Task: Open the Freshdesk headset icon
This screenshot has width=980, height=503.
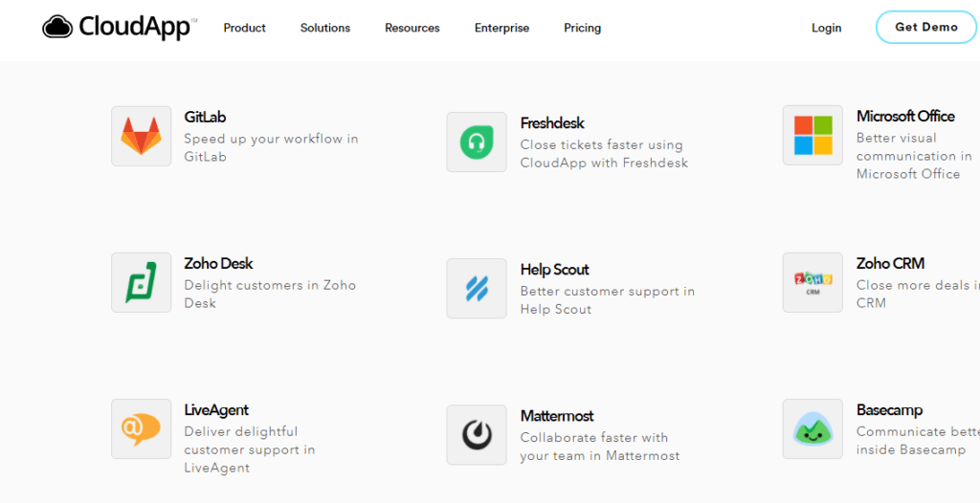Action: [x=477, y=142]
